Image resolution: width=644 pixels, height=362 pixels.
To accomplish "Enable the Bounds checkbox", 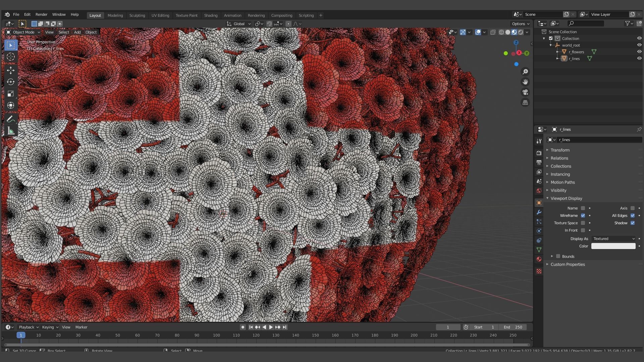I will [x=558, y=256].
